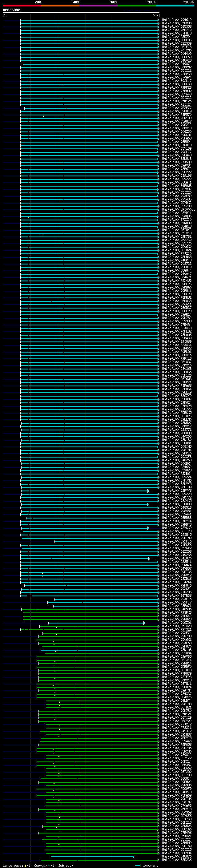This screenshot has height=868, width=197.
Task: Click arrowhead ending the Q2PYY6 alignment bar
Action: click(148, 491)
